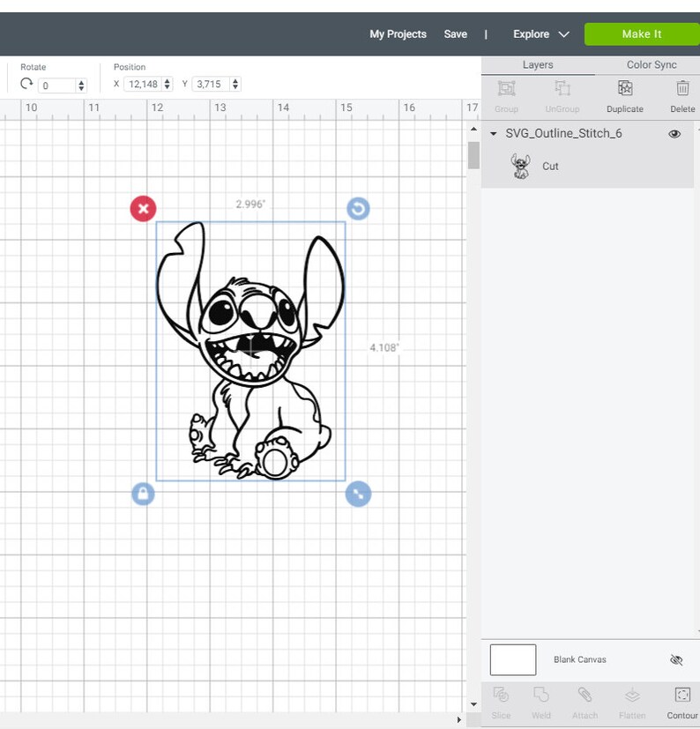The height and width of the screenshot is (729, 700).
Task: Switch to the Layers tab
Action: point(538,64)
